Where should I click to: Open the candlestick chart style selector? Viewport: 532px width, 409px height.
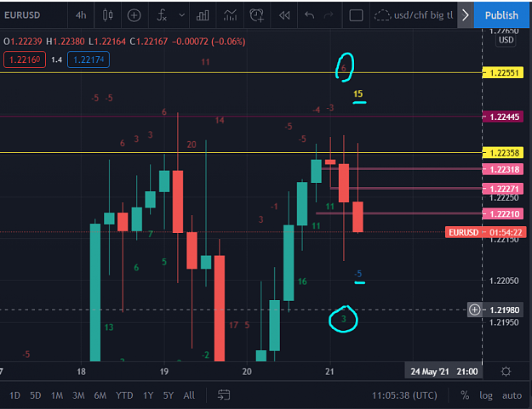tap(107, 15)
